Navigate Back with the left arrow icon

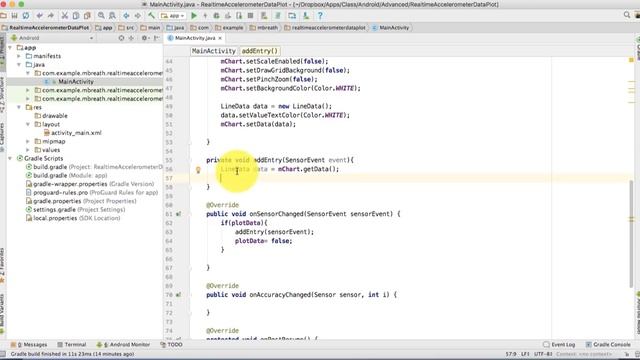coord(126,16)
